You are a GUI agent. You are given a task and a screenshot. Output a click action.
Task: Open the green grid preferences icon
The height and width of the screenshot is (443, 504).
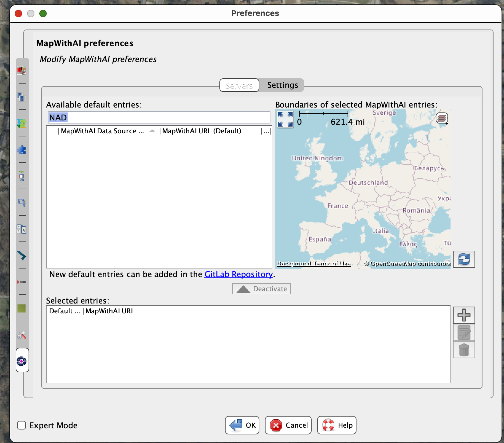click(22, 308)
